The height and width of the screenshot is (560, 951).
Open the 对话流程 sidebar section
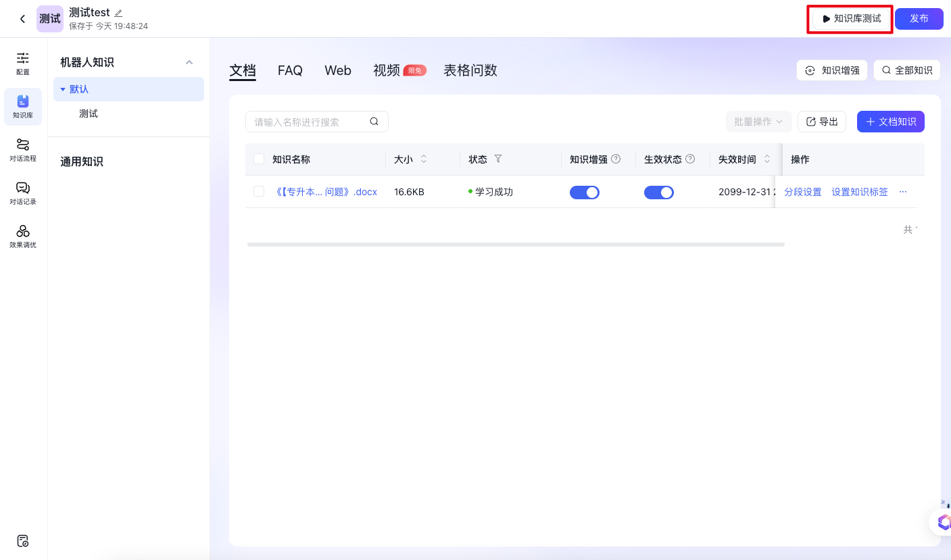23,149
